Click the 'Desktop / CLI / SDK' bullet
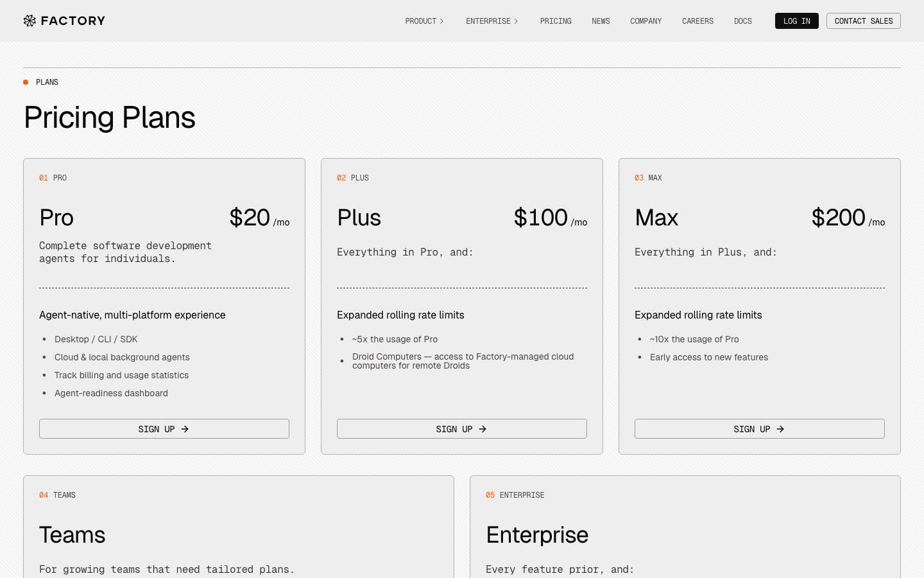The width and height of the screenshot is (924, 578). 96,339
